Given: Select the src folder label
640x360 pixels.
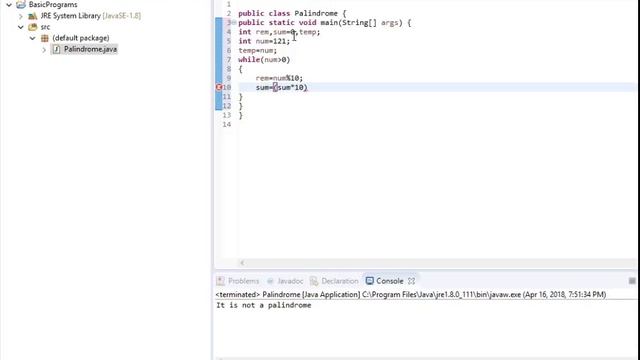Looking at the screenshot, I should click(45, 27).
